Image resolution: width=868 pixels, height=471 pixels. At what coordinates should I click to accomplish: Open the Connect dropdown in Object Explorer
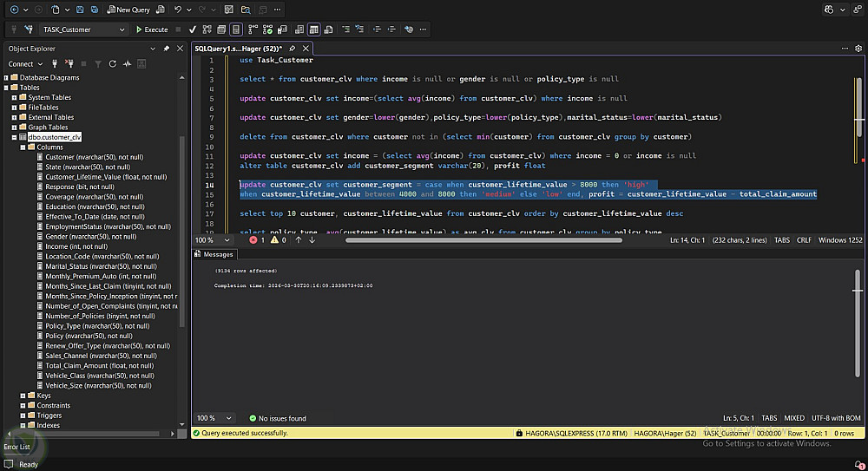click(x=24, y=64)
